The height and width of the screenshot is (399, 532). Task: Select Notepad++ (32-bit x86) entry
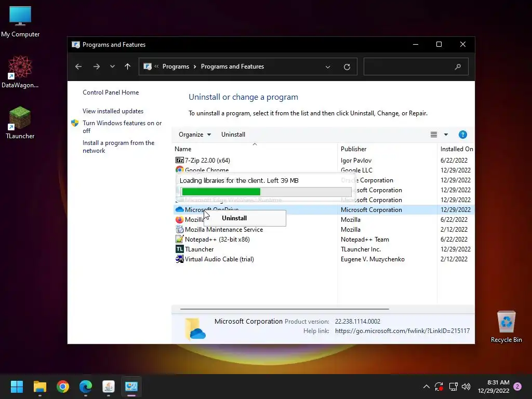coord(217,239)
